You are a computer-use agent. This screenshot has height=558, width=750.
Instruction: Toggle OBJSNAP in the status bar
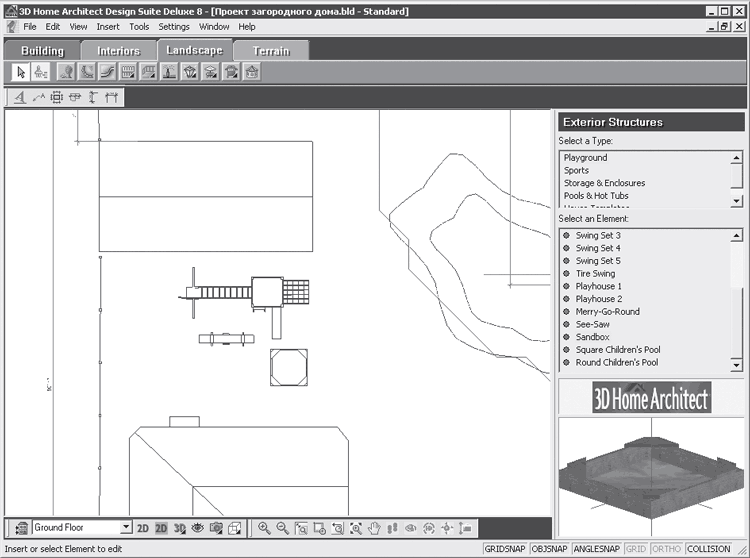pyautogui.click(x=550, y=549)
